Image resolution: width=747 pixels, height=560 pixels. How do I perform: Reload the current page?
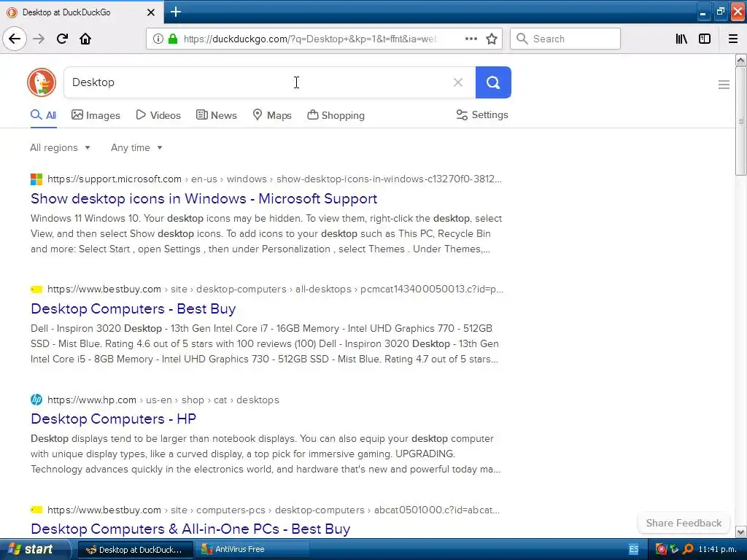coord(62,39)
